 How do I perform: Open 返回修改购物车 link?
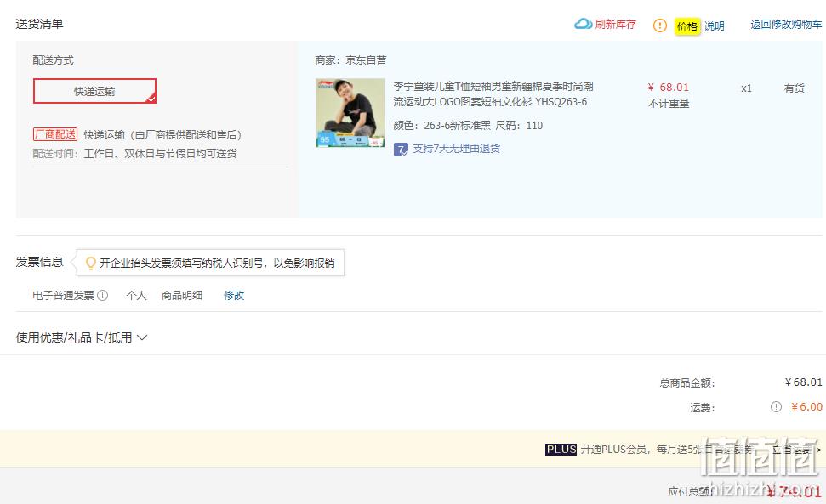click(x=786, y=24)
